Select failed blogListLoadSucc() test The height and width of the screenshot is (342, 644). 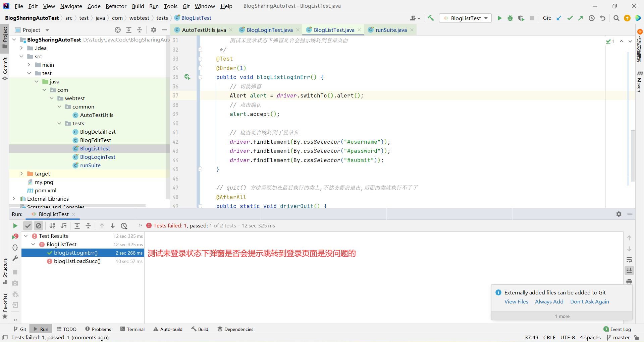pos(77,261)
